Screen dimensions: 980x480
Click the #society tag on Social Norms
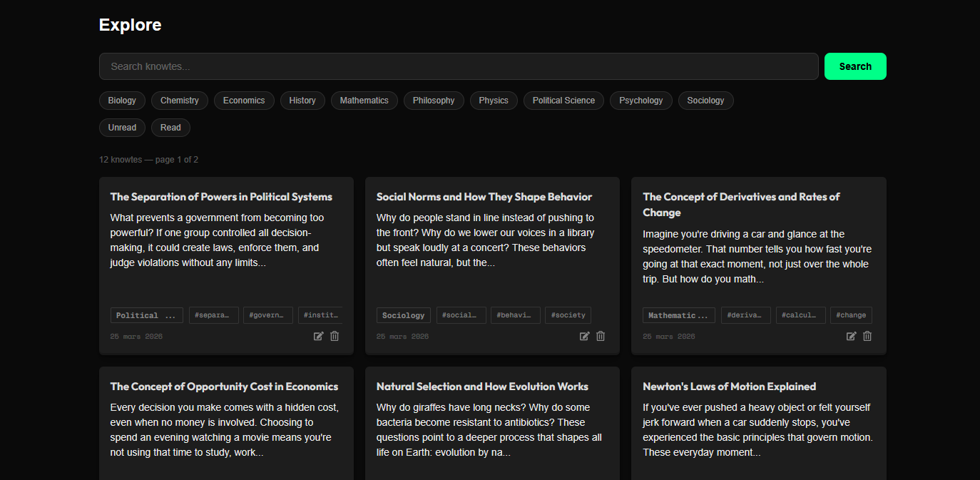pos(568,315)
